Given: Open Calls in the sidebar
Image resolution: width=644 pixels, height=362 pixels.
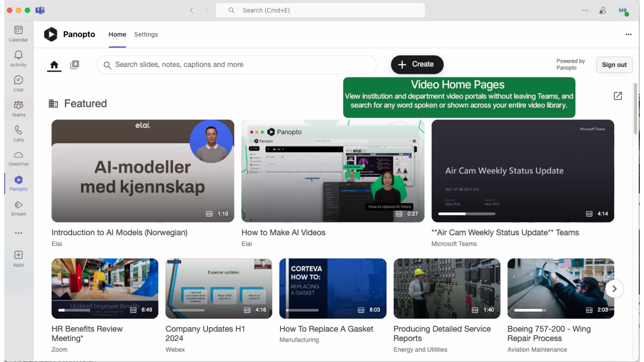Looking at the screenshot, I should [18, 133].
